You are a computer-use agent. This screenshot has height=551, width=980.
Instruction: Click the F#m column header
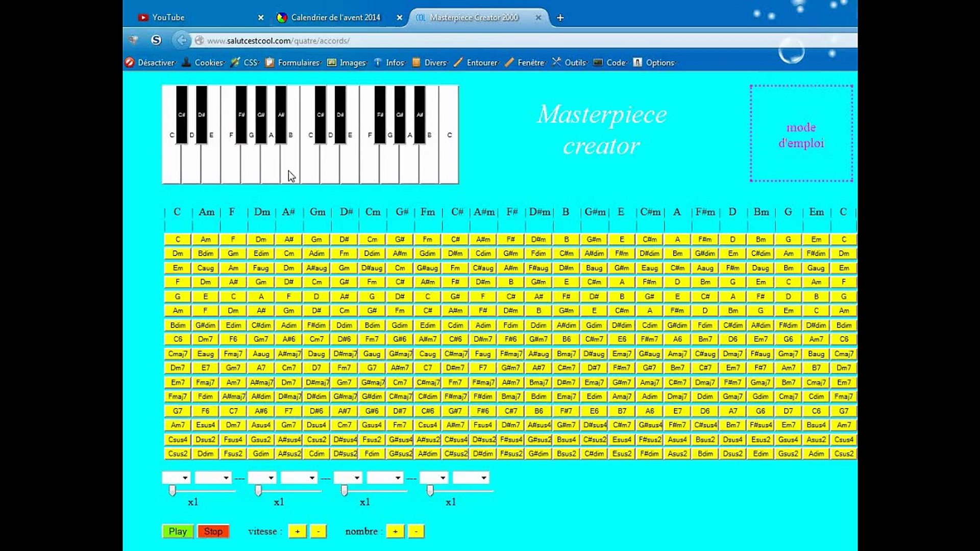tap(705, 212)
